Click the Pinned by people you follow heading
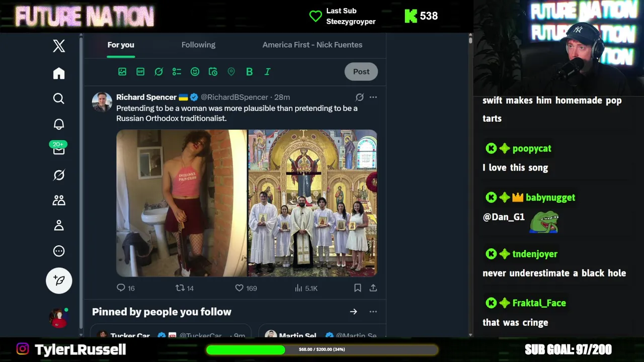Viewport: 644px width, 362px height. 162,312
